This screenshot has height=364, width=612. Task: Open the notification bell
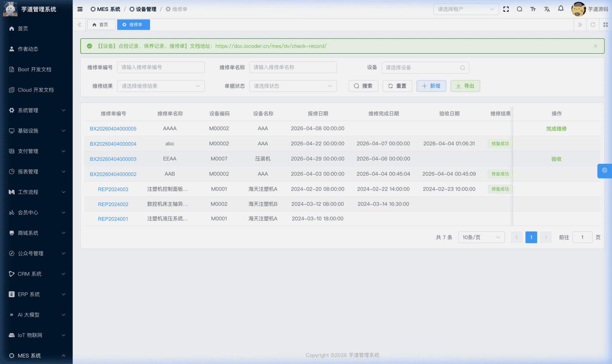pos(561,8)
